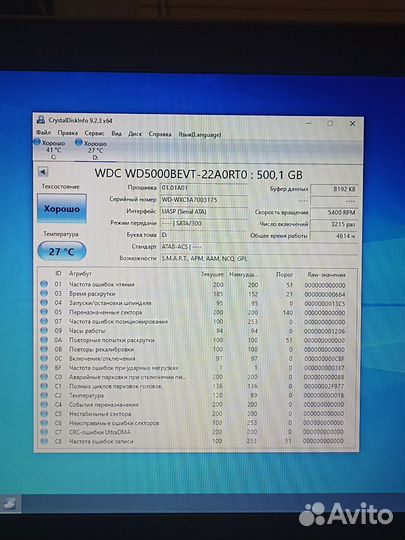Open the Язык(Language) menu
Image resolution: width=405 pixels, height=540 pixels.
(x=199, y=135)
